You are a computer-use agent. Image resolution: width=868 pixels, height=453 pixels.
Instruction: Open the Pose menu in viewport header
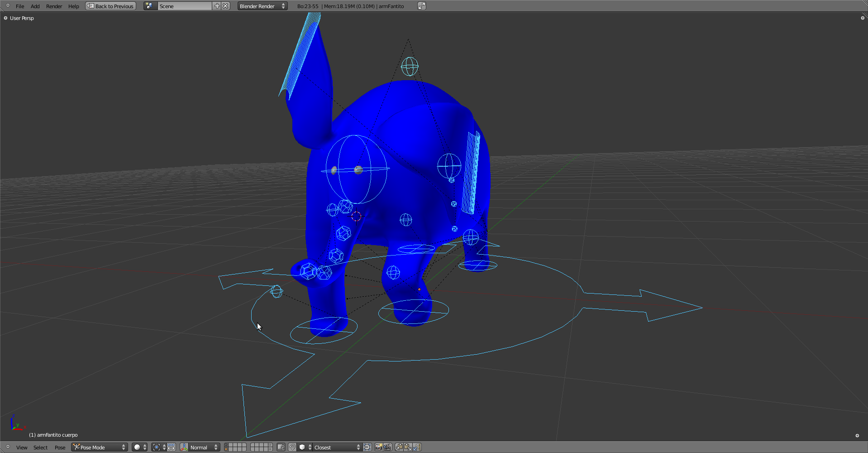pos(60,448)
